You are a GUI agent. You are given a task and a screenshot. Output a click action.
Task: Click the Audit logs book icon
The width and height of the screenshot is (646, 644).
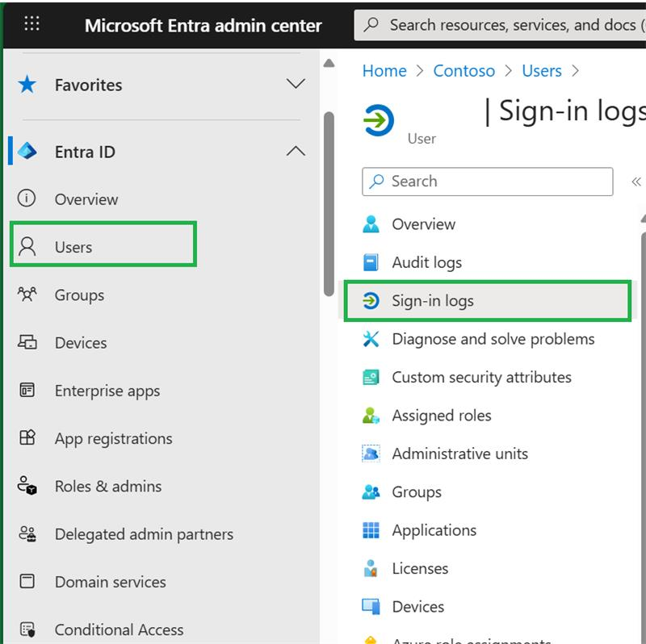click(371, 262)
